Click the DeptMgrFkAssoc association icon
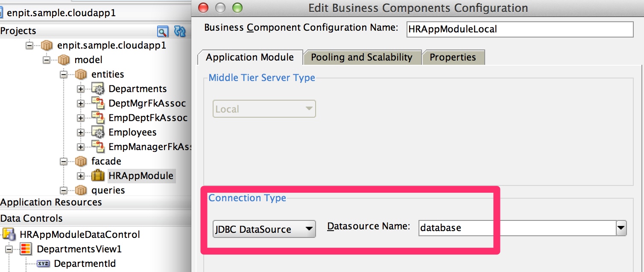This screenshot has height=272, width=644. (x=97, y=103)
